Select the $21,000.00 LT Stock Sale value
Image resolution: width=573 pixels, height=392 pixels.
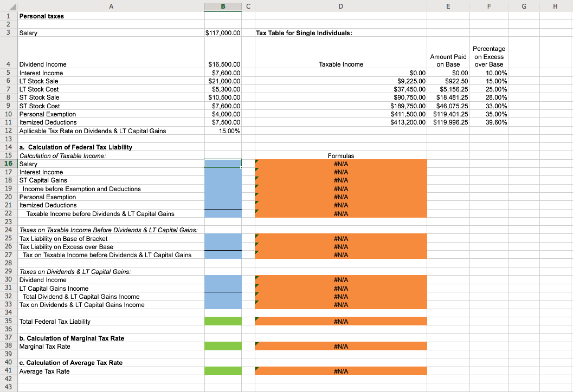tap(223, 81)
